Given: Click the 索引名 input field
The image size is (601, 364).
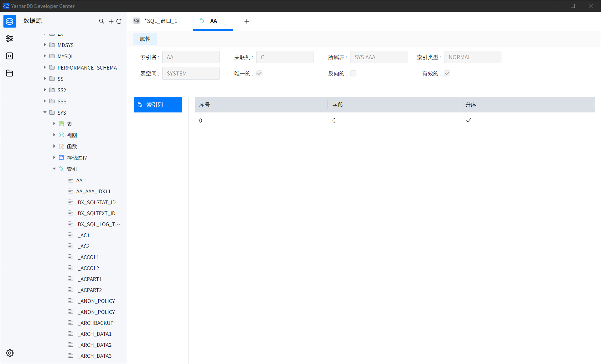Looking at the screenshot, I should click(191, 57).
